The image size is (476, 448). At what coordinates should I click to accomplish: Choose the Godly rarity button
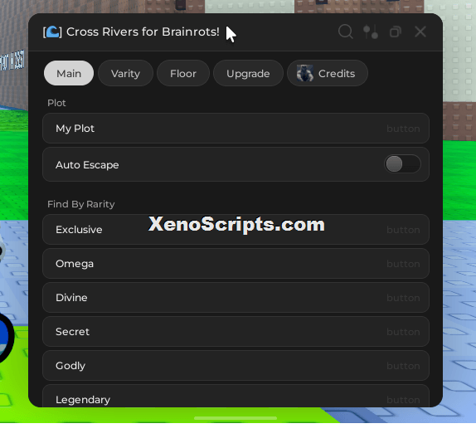[236, 366]
